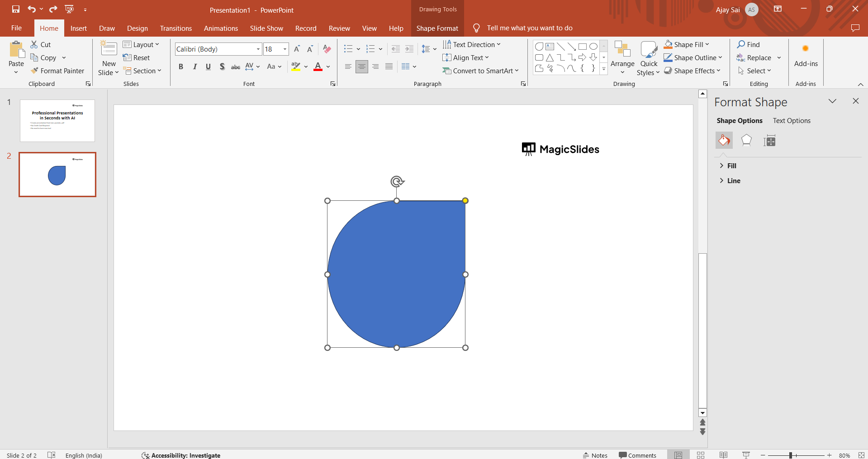Click the zoom slider handle
This screenshot has height=459, width=868.
coord(791,455)
